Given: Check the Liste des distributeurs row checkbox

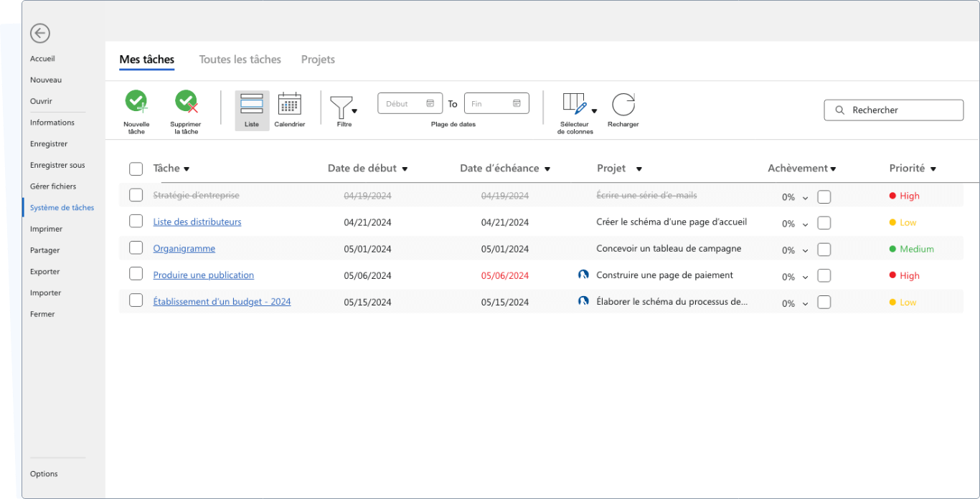Looking at the screenshot, I should (x=136, y=221).
